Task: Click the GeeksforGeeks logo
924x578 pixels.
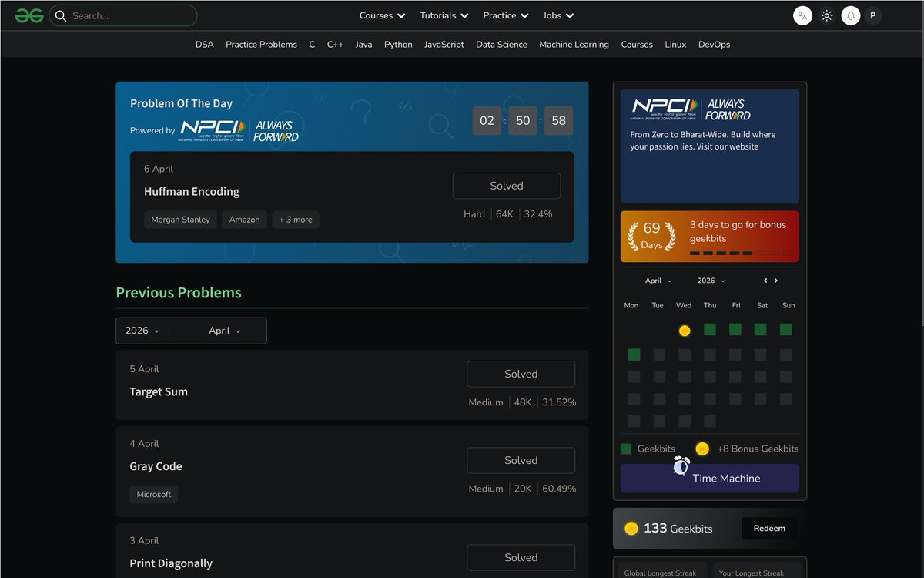Action: tap(29, 15)
